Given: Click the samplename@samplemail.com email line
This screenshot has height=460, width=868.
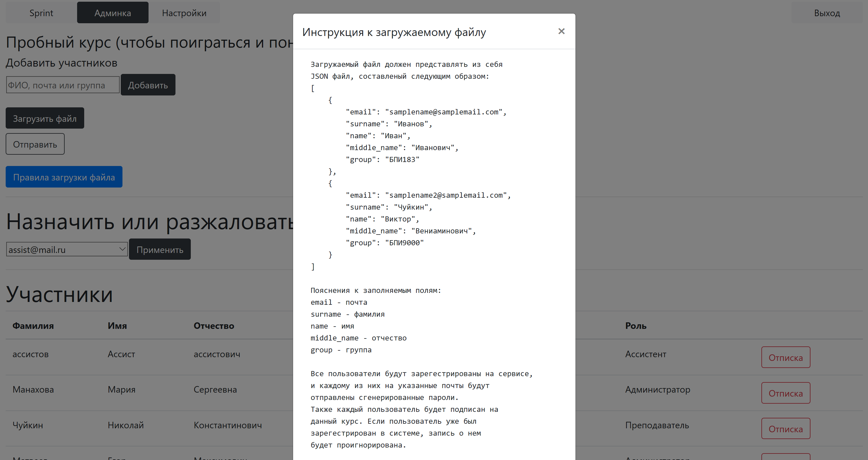Looking at the screenshot, I should pyautogui.click(x=426, y=112).
